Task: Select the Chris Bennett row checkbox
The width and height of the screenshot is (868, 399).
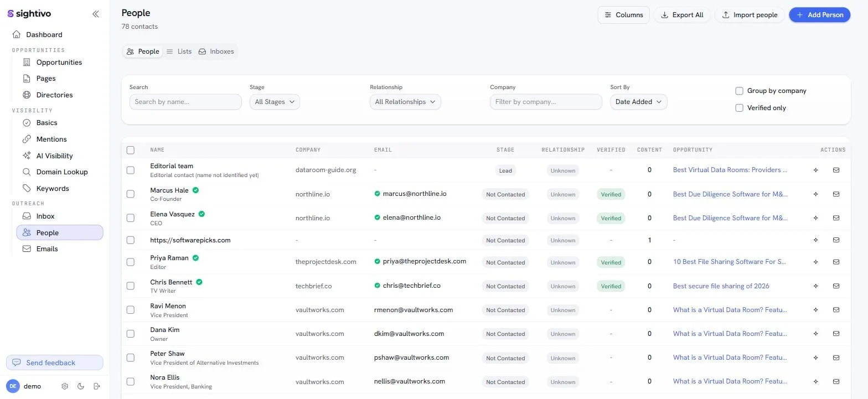Action: [131, 286]
